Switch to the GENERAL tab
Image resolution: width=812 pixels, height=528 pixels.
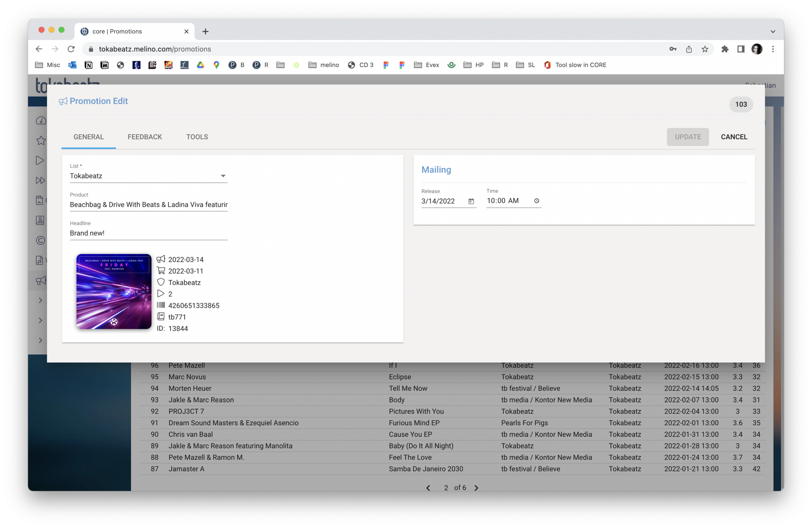point(89,137)
